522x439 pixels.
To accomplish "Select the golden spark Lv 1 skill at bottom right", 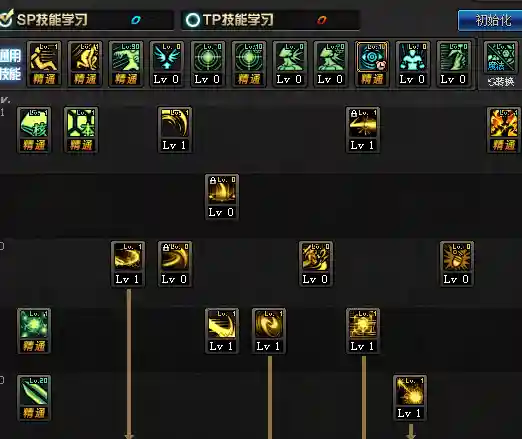I will (410, 398).
